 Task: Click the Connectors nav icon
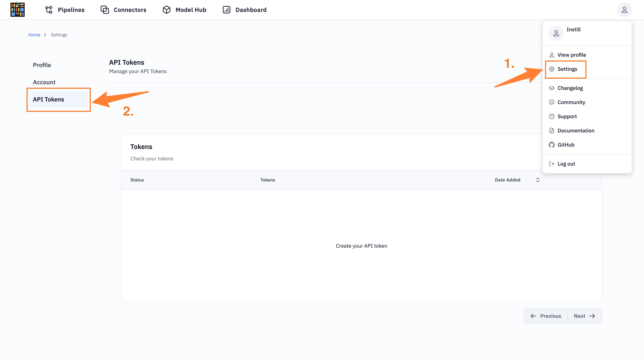[104, 10]
